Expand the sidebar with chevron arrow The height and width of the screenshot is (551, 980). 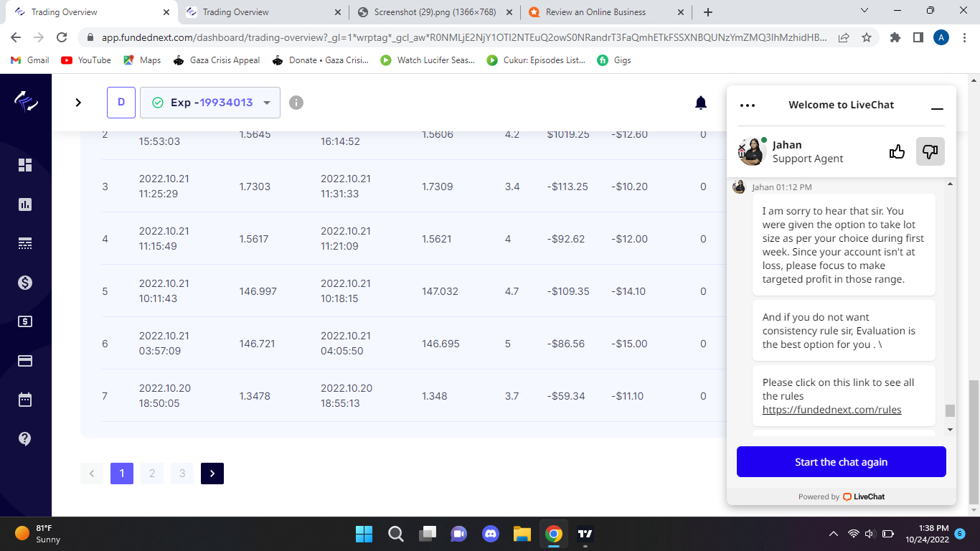pyautogui.click(x=78, y=103)
